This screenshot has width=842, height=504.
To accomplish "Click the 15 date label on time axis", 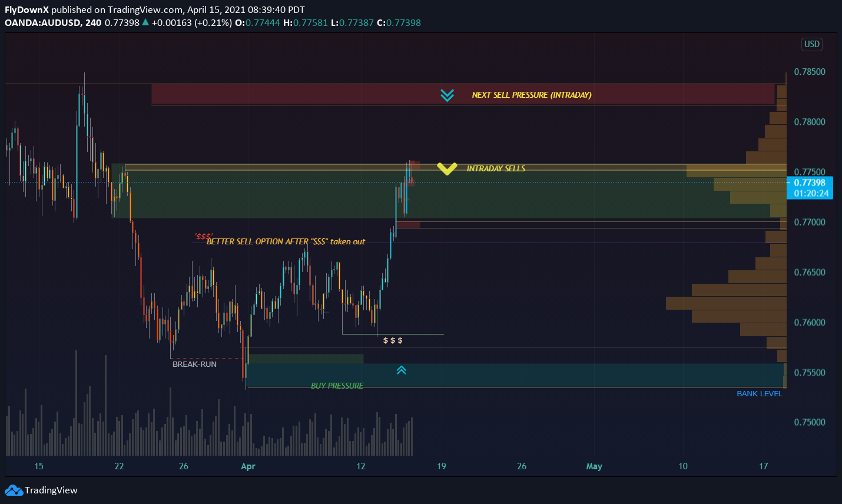I will point(39,466).
